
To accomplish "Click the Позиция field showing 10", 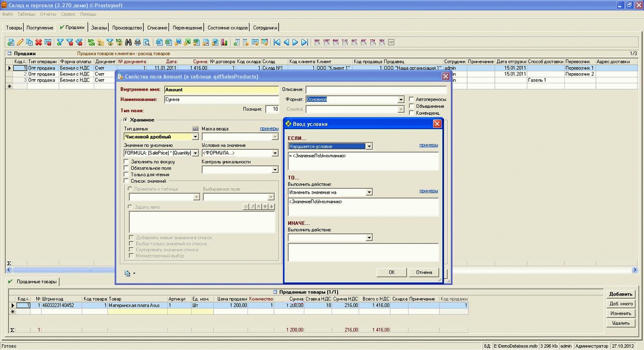I will (x=272, y=109).
